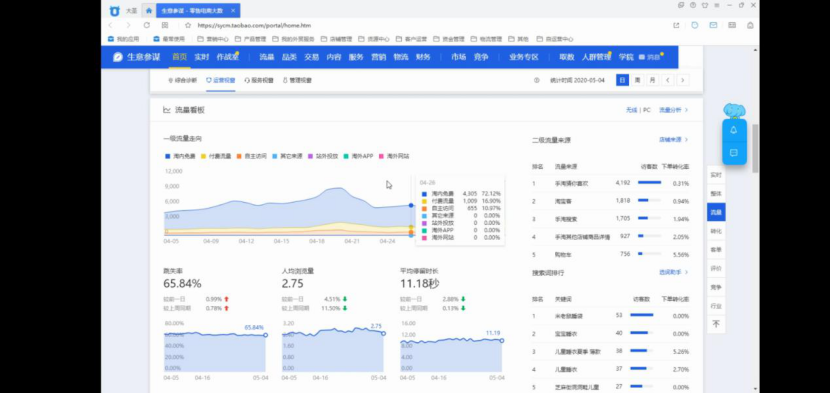The height and width of the screenshot is (394, 830).
Task: Click the mail envelope icon in browser toolbar
Action: [714, 25]
